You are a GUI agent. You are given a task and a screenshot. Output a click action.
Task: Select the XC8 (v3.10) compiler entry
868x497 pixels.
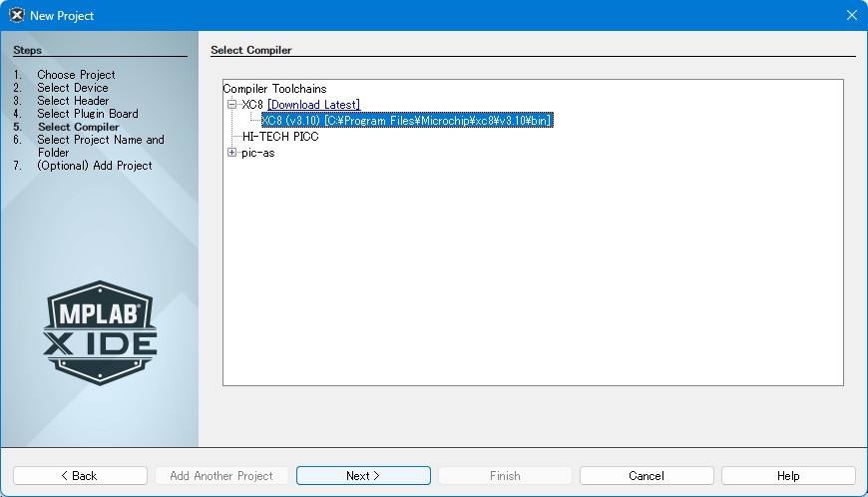pos(406,121)
